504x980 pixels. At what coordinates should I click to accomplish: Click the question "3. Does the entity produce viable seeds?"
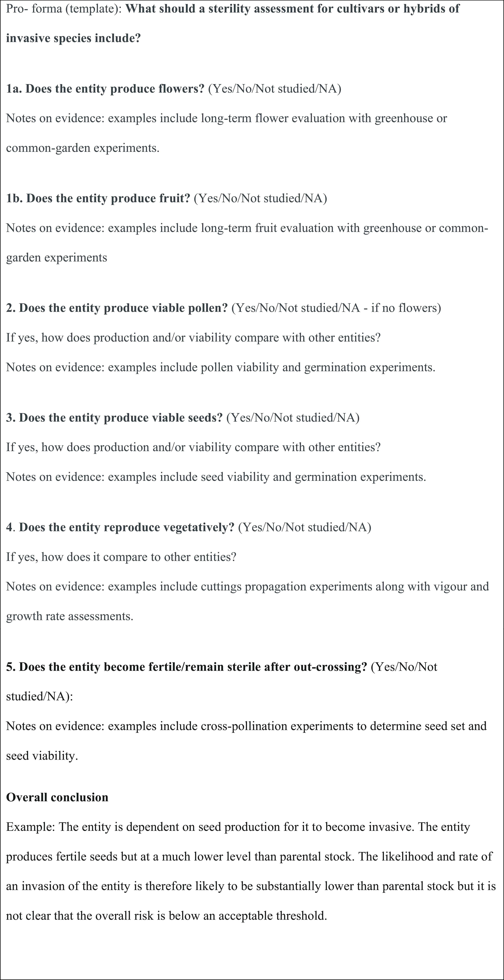[x=114, y=418]
